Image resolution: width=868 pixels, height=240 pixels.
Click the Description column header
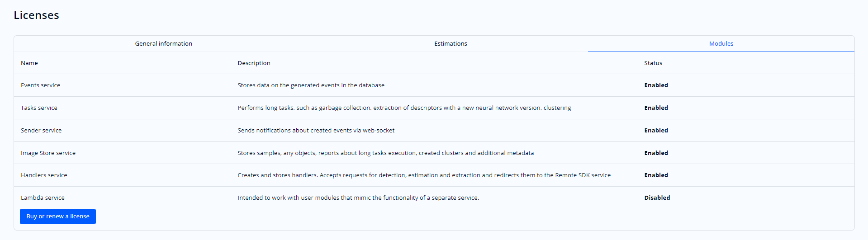coord(254,63)
